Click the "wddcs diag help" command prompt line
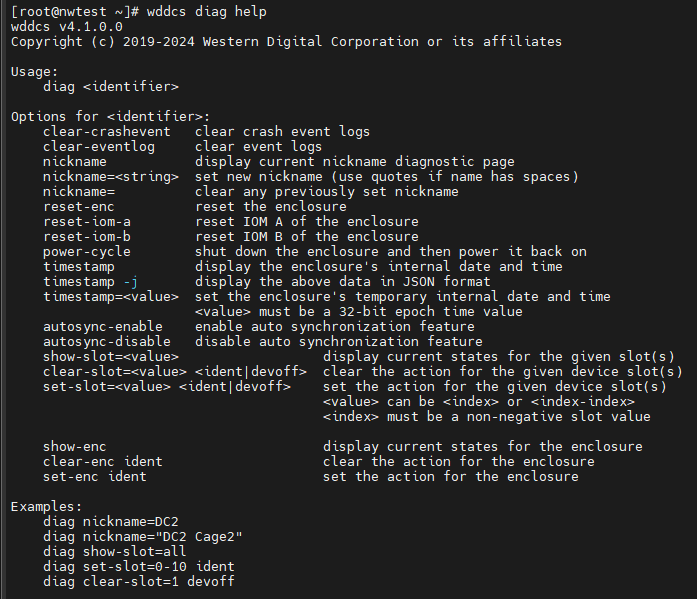Viewport: 697px width, 599px height. (138, 11)
